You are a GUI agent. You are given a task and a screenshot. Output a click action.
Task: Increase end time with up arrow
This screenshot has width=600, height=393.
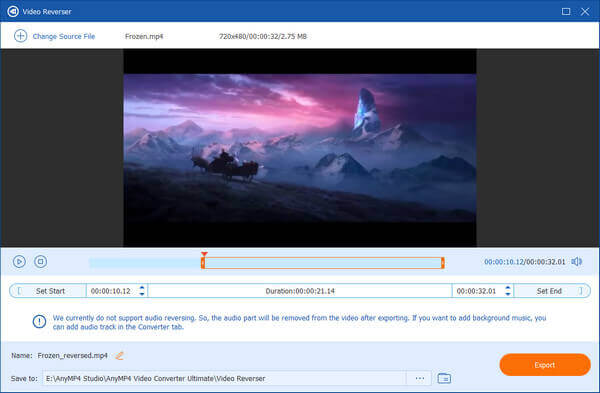[508, 288]
